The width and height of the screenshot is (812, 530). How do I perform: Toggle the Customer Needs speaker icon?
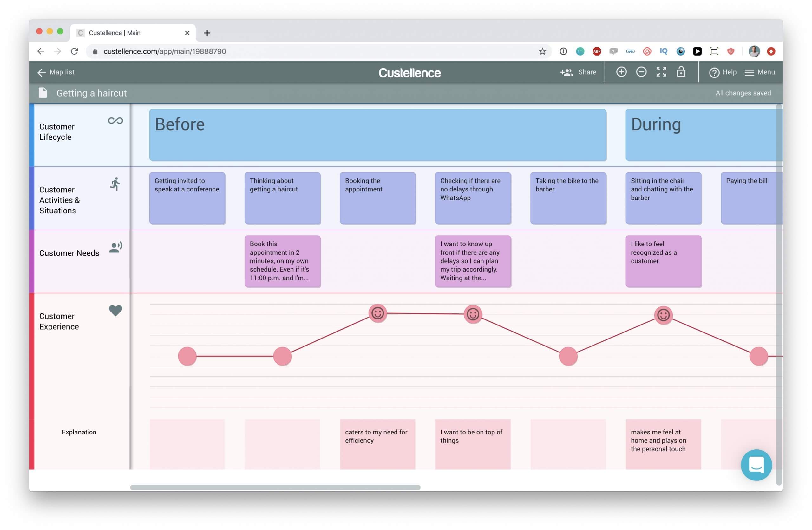pos(114,248)
